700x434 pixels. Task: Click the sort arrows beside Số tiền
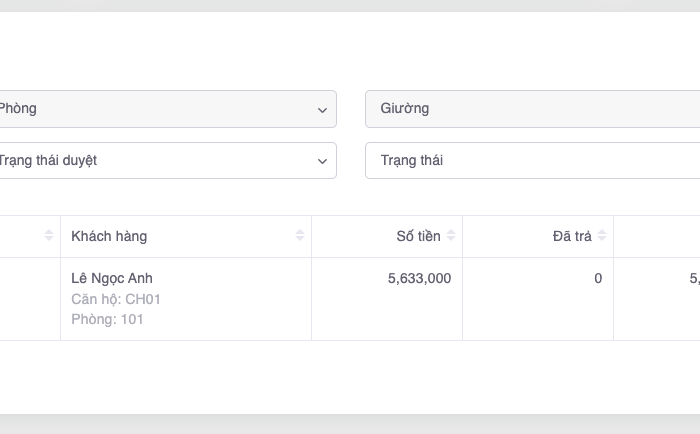pos(451,236)
